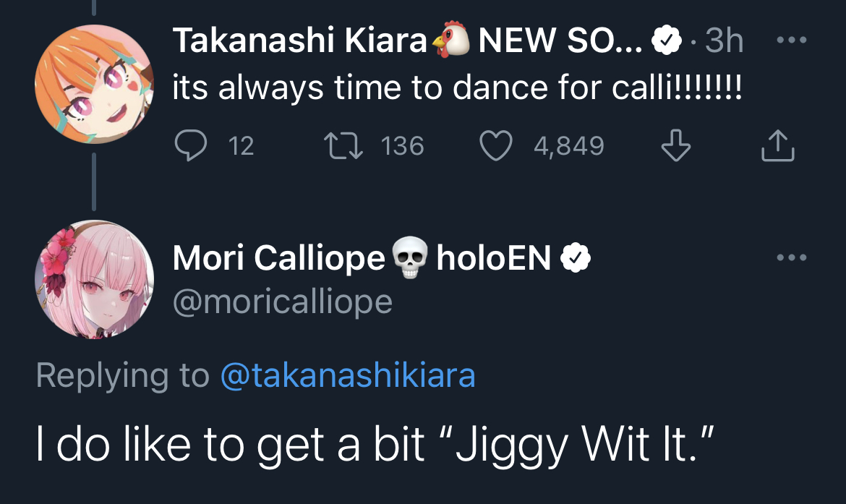This screenshot has width=846, height=504.
Task: Click the Takanashi Kiara display name
Action: (x=299, y=41)
